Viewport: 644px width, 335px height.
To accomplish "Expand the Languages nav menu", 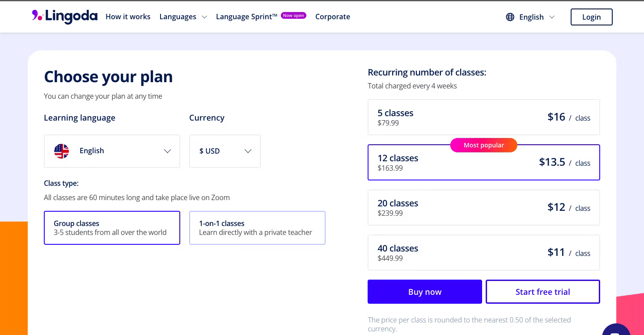I will 183,17.
